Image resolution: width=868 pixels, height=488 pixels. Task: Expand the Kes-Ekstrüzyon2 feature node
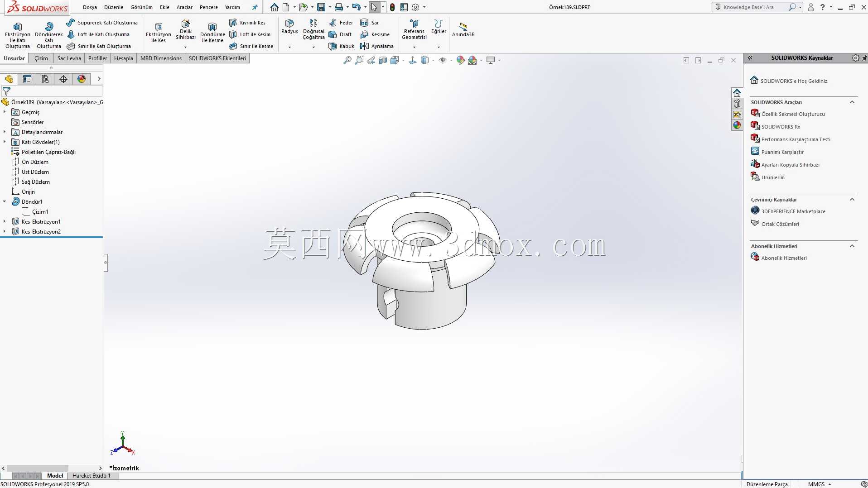tap(5, 231)
